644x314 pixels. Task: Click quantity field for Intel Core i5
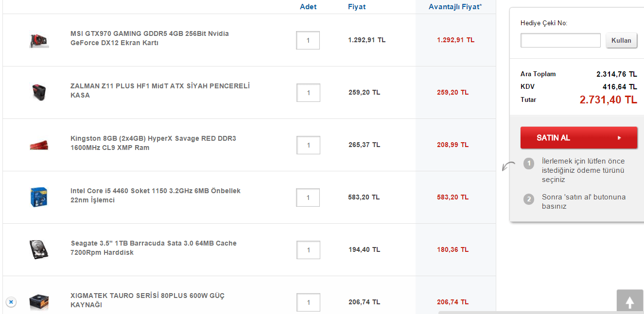[x=308, y=198]
